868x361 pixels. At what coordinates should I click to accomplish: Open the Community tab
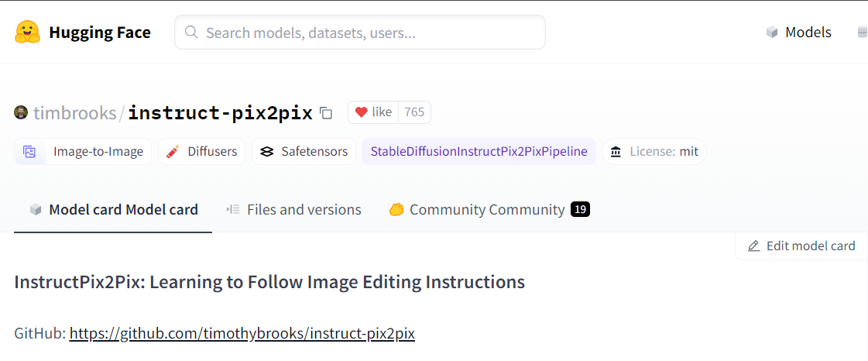tap(489, 210)
